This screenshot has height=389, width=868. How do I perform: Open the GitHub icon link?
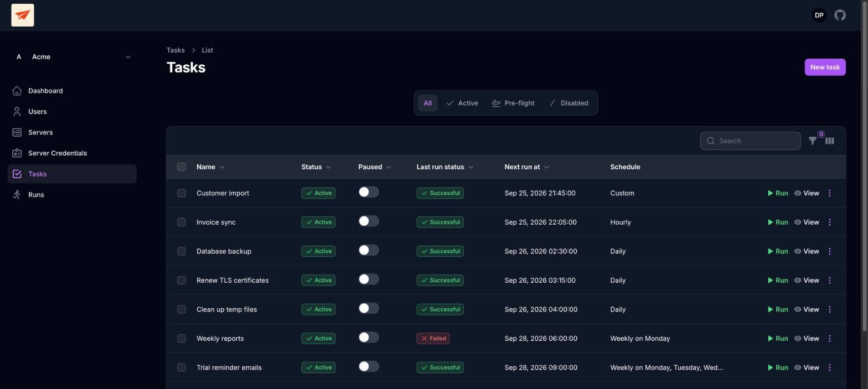840,15
